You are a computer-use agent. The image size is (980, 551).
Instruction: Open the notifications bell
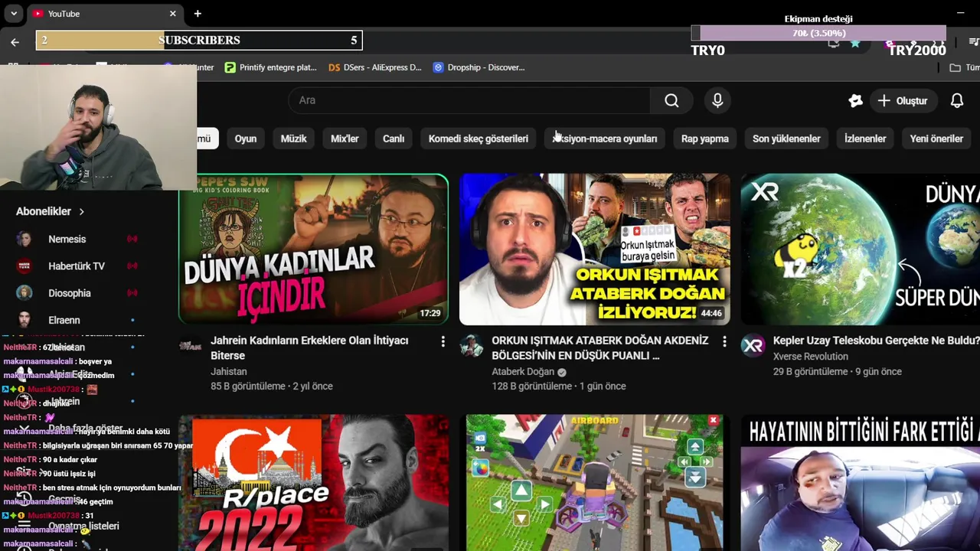click(957, 100)
